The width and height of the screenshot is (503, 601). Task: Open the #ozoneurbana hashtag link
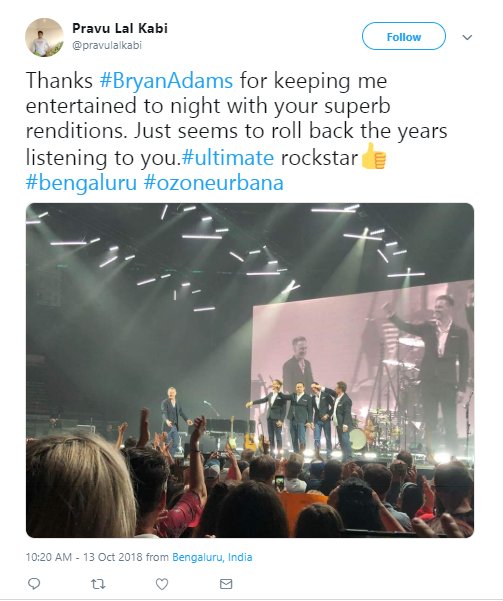[214, 183]
